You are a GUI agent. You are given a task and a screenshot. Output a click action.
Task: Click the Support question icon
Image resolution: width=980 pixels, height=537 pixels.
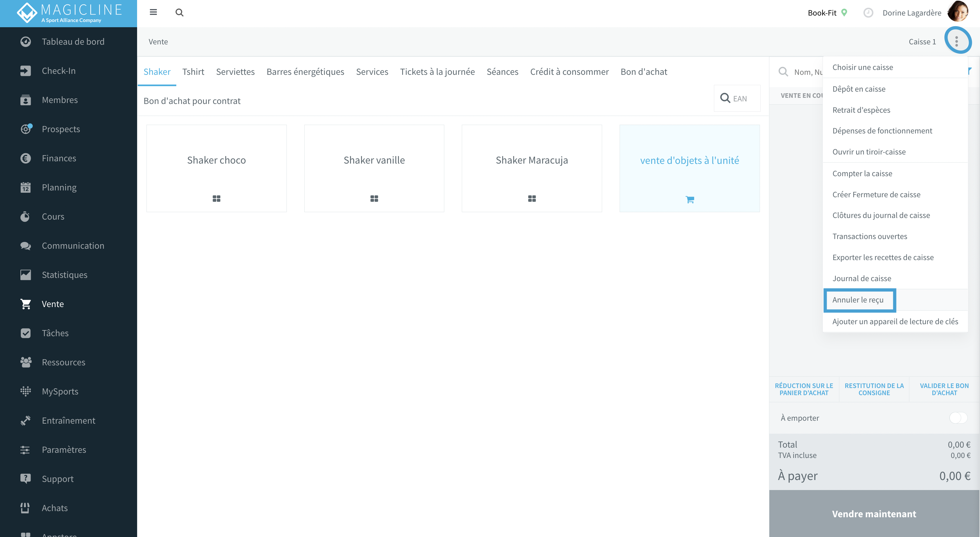[26, 479]
